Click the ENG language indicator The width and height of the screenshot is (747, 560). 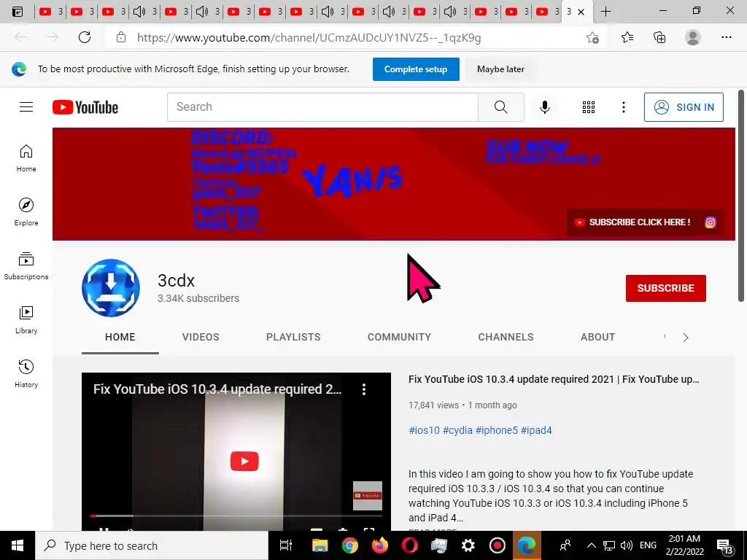tap(648, 545)
